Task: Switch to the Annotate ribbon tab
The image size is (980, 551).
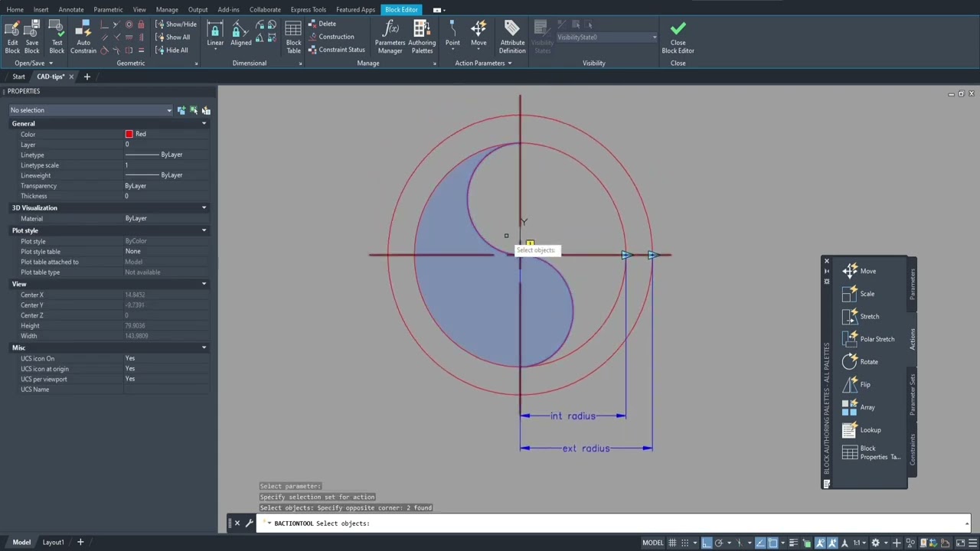Action: (x=71, y=10)
